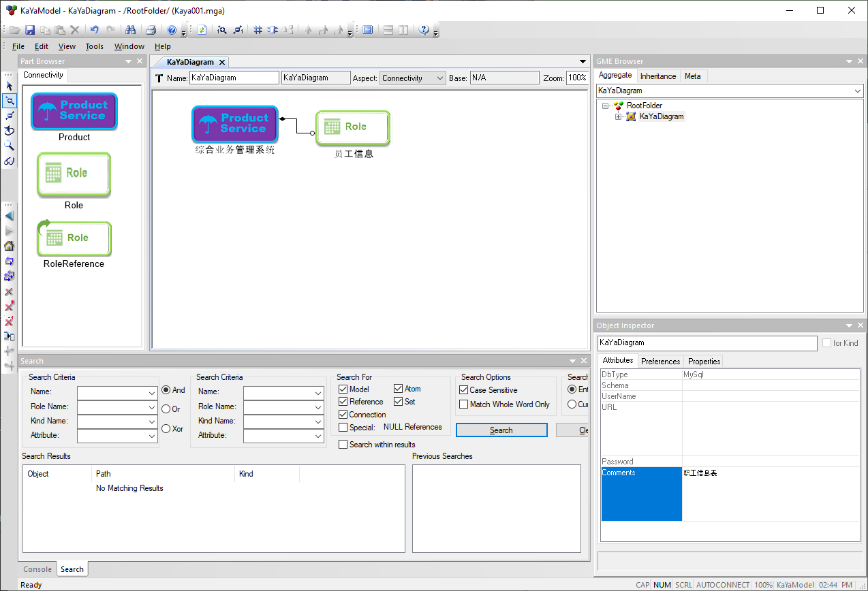This screenshot has width=868, height=591.
Task: Open Kind Name dropdown in right Search Criteria
Action: click(318, 422)
